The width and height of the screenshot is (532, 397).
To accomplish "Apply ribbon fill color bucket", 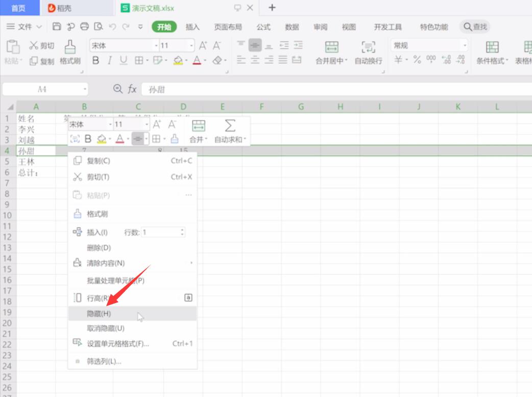I will [178, 61].
